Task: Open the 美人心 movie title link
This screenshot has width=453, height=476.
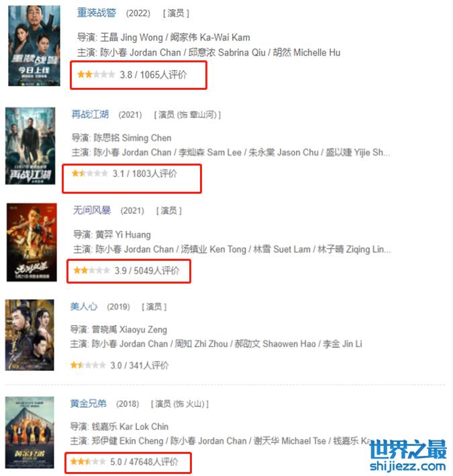Action: (83, 306)
